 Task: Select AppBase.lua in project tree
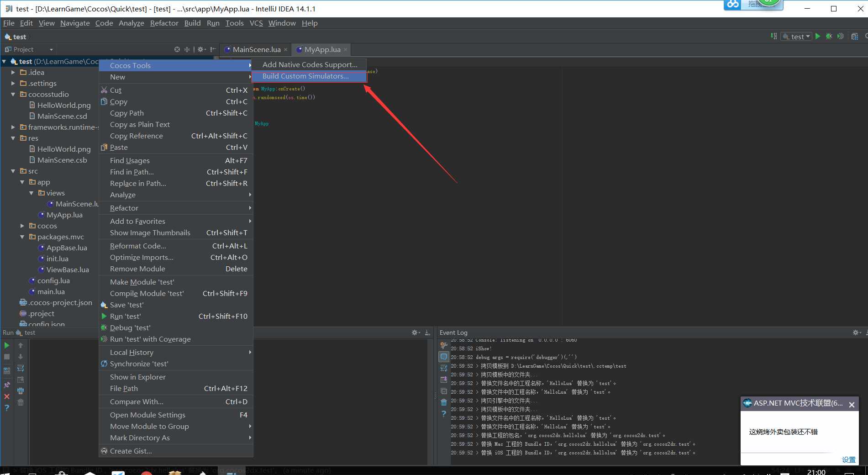(x=67, y=248)
